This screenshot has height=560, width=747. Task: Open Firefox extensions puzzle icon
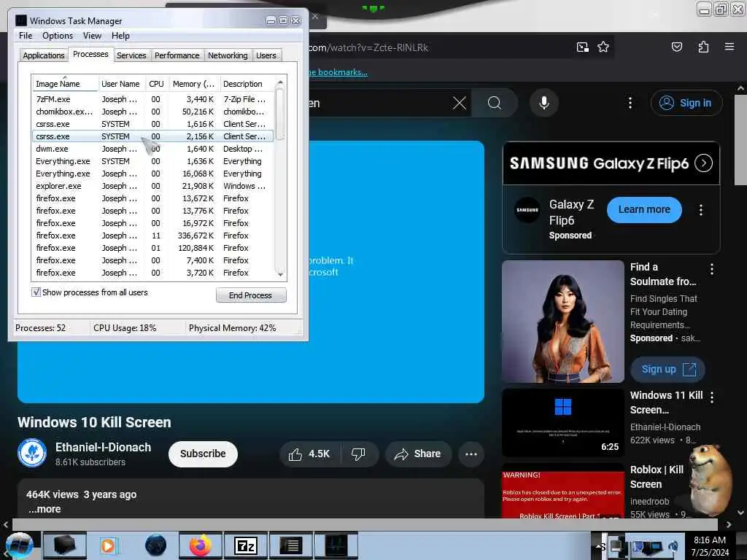(x=703, y=47)
